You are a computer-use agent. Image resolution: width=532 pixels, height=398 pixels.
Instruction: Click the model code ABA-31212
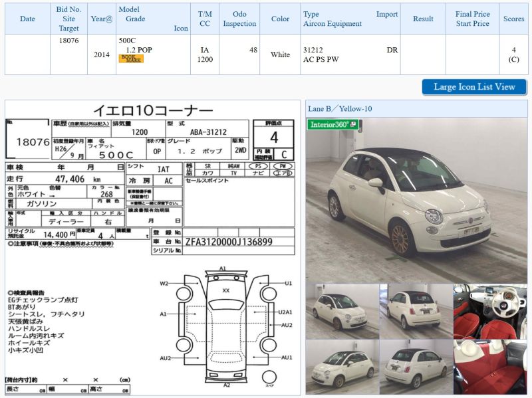(x=208, y=132)
